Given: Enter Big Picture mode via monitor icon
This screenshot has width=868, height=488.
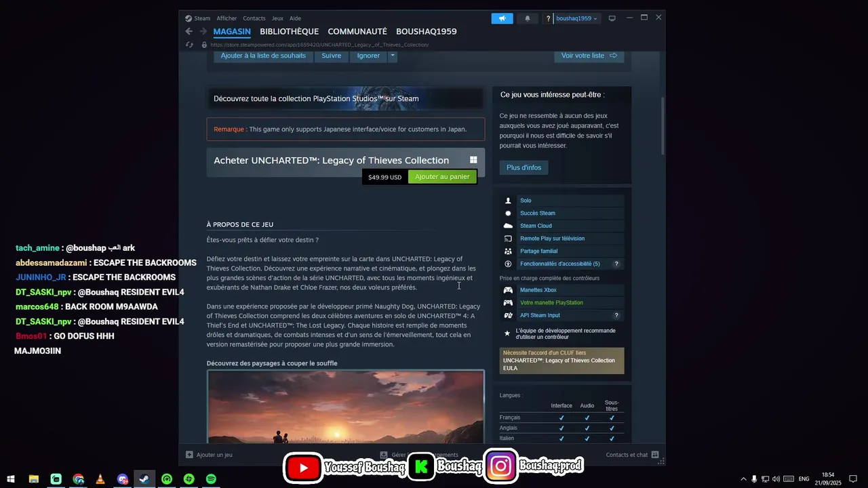Looking at the screenshot, I should coord(612,18).
